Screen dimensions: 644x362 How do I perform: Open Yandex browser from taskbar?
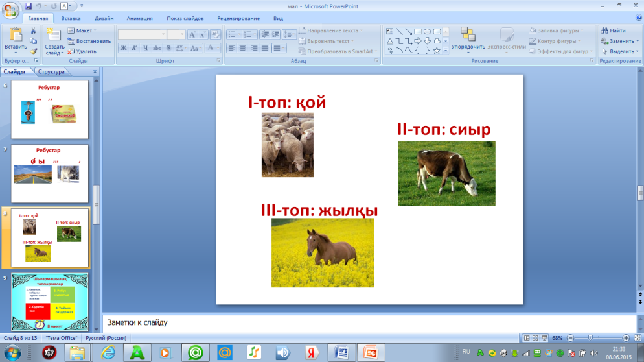[x=312, y=352]
